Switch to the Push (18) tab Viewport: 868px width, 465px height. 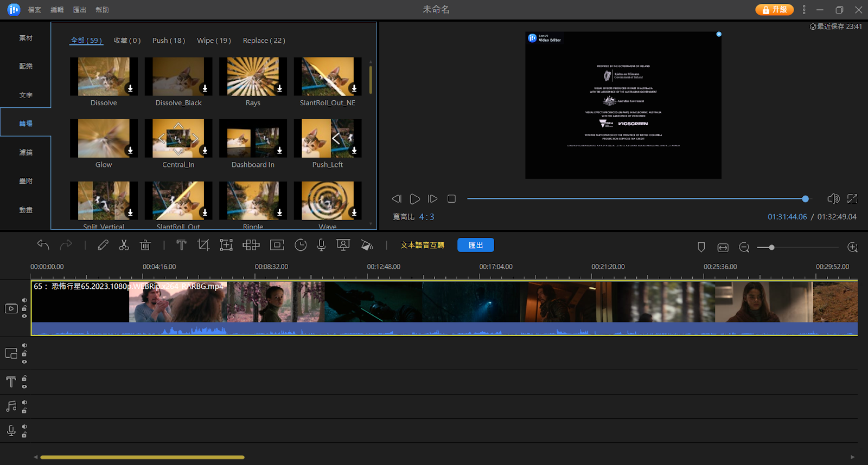point(169,41)
